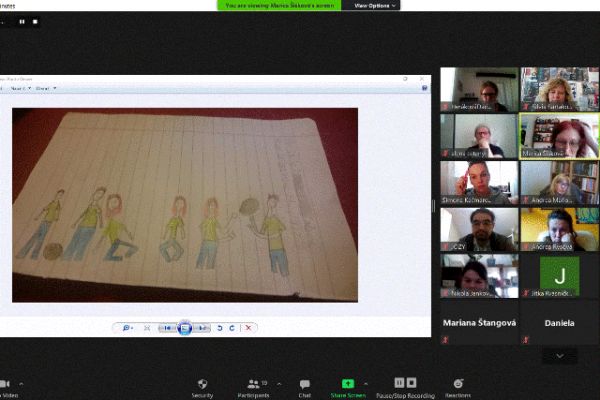Rotate the drawing image clockwise
The width and height of the screenshot is (600, 400).
pos(233,327)
